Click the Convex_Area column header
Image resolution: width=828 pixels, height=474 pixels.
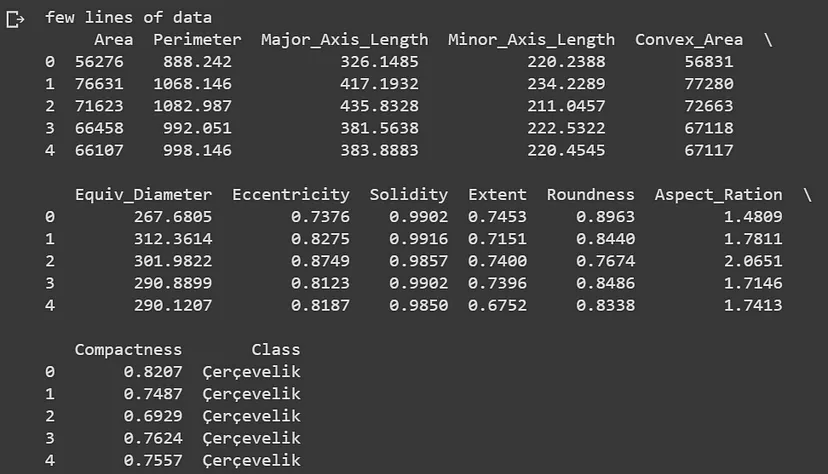click(689, 40)
